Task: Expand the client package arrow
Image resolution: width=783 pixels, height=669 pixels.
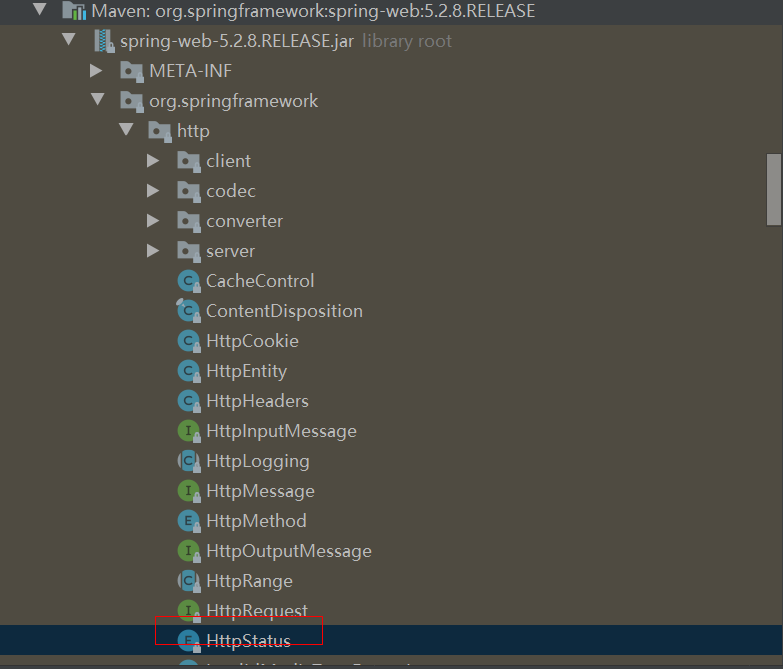Action: [x=153, y=160]
